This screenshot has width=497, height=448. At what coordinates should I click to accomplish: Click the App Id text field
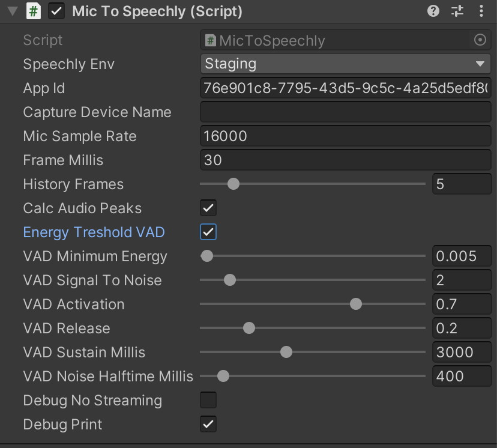(x=346, y=88)
